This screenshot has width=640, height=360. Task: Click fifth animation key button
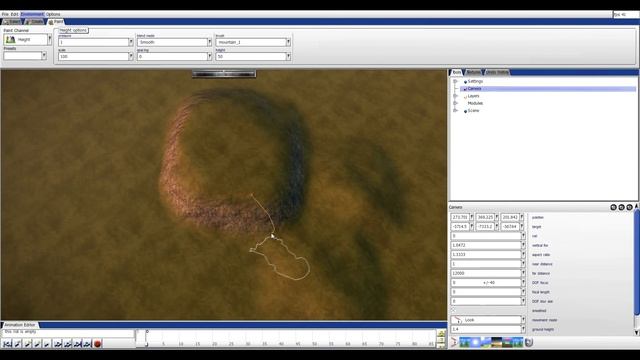pos(47,344)
